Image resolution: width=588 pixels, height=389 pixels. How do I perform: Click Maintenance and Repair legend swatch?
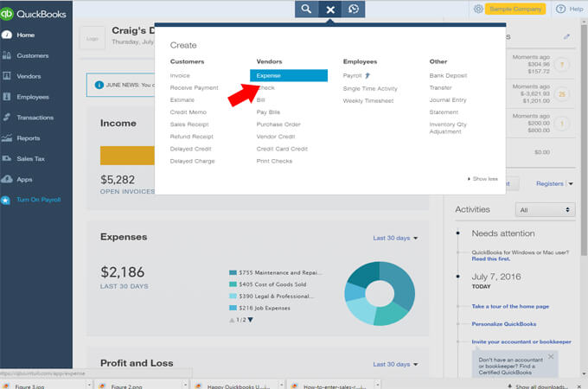click(x=233, y=273)
